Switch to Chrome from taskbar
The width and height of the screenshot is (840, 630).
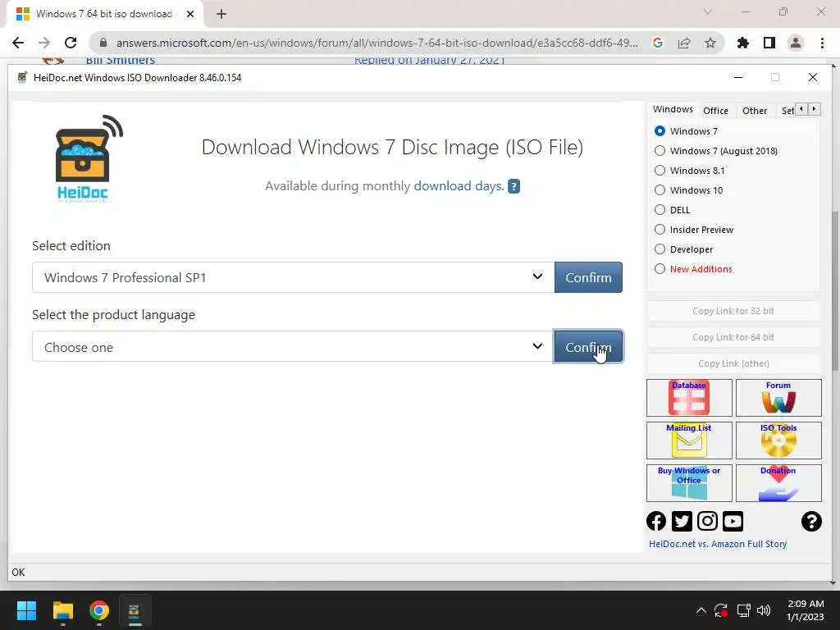[x=99, y=610]
